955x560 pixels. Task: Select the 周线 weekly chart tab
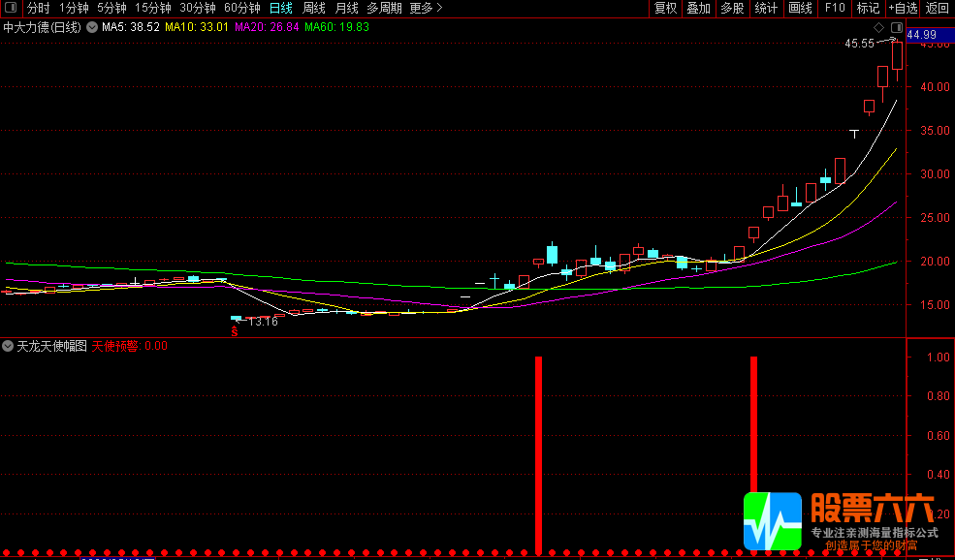point(314,8)
